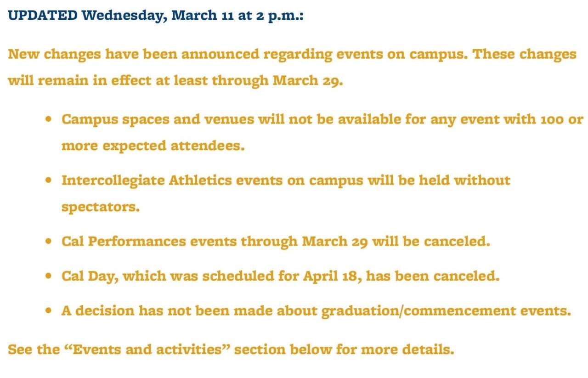Click the bullet point before 'Campus spaces and venues'
This screenshot has height=378, width=588.
48,119
